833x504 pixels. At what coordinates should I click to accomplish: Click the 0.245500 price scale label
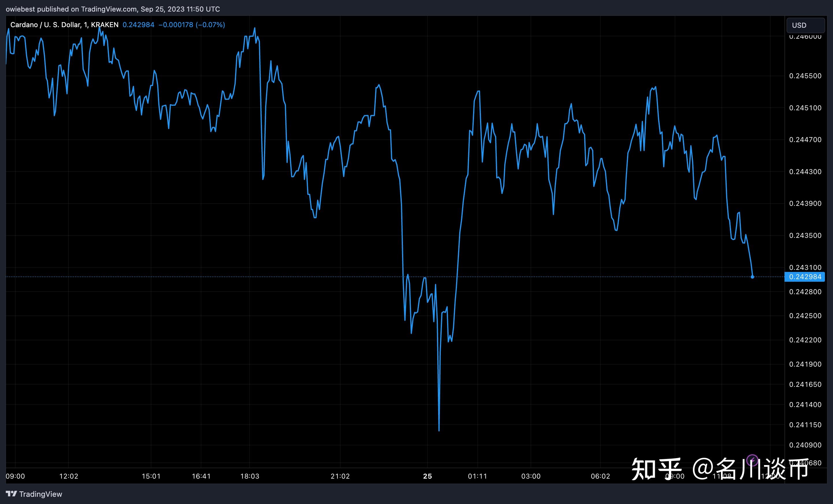click(805, 76)
